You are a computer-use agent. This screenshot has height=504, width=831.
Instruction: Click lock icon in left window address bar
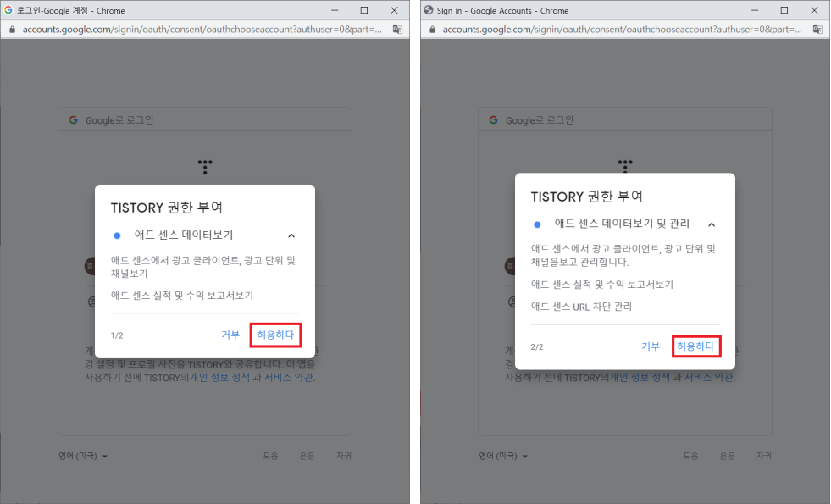coord(12,30)
